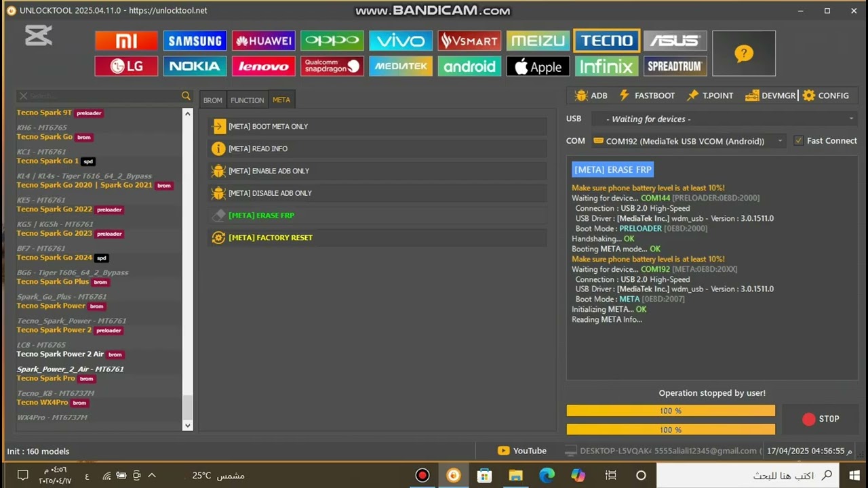The width and height of the screenshot is (868, 488).
Task: Switch to the META tab
Action: (281, 100)
